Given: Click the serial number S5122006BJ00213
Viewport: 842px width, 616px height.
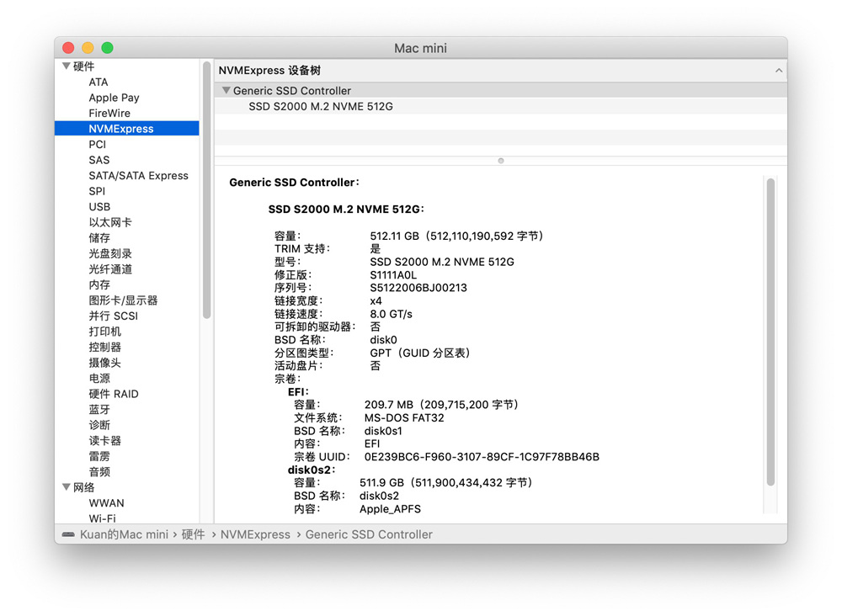Looking at the screenshot, I should (x=418, y=288).
